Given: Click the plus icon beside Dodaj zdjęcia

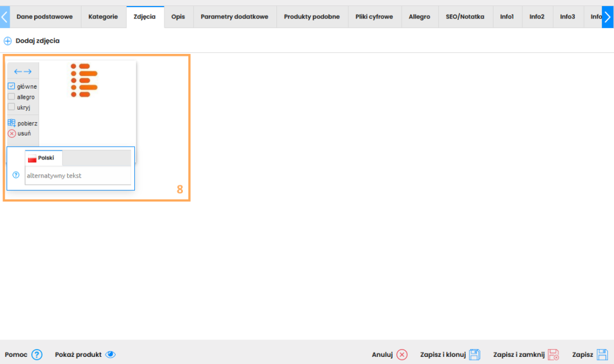Looking at the screenshot, I should tap(8, 41).
